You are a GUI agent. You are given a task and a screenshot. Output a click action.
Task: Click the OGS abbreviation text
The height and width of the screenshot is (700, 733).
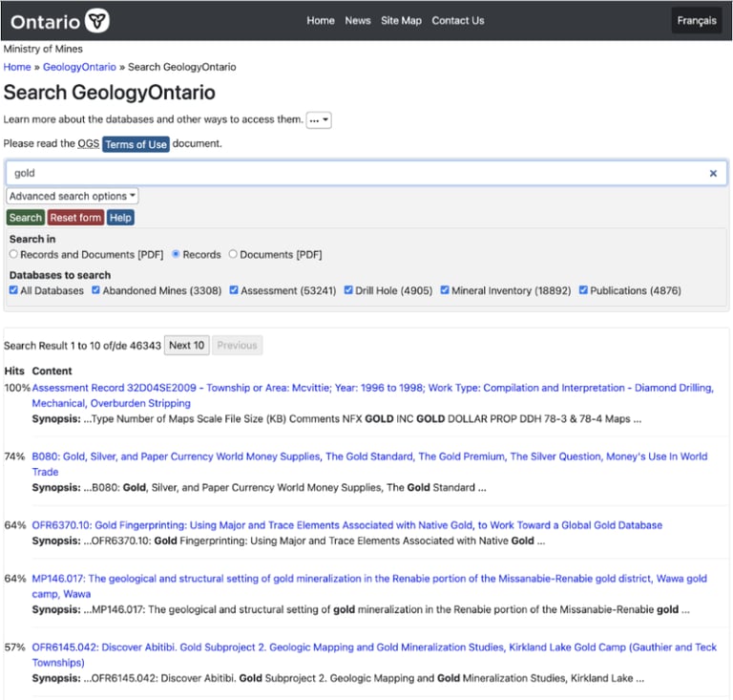tap(89, 143)
